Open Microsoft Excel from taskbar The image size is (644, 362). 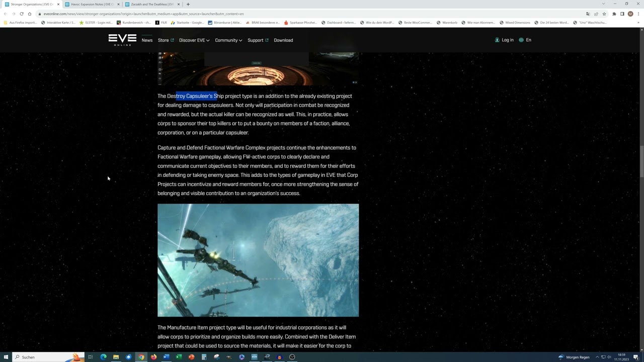179,357
